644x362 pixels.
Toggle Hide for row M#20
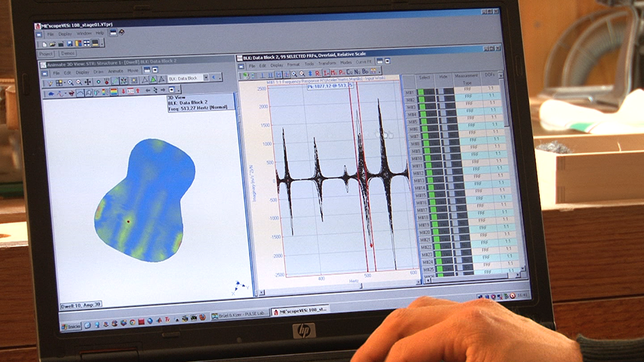tap(460, 231)
